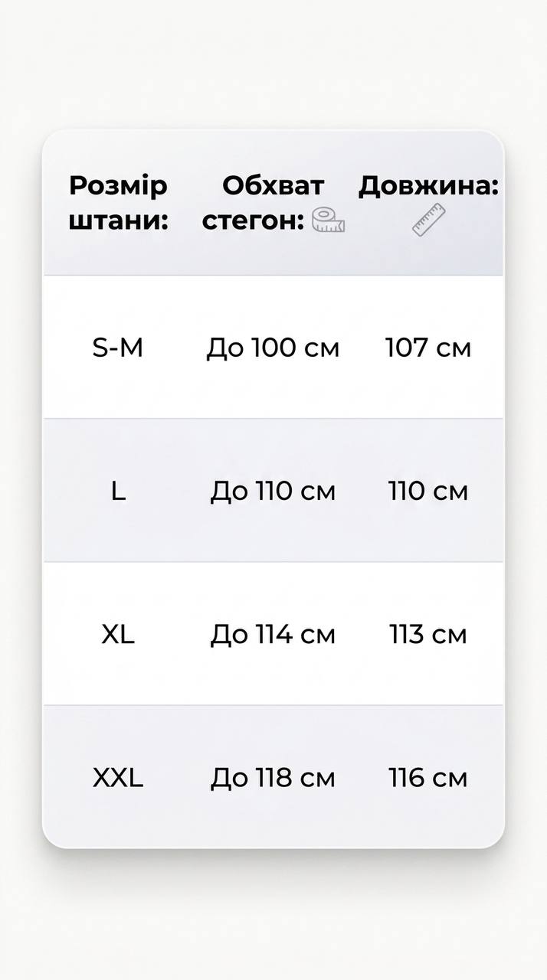This screenshot has width=547, height=980.
Task: Select the 110 см length value
Action: pyautogui.click(x=428, y=492)
